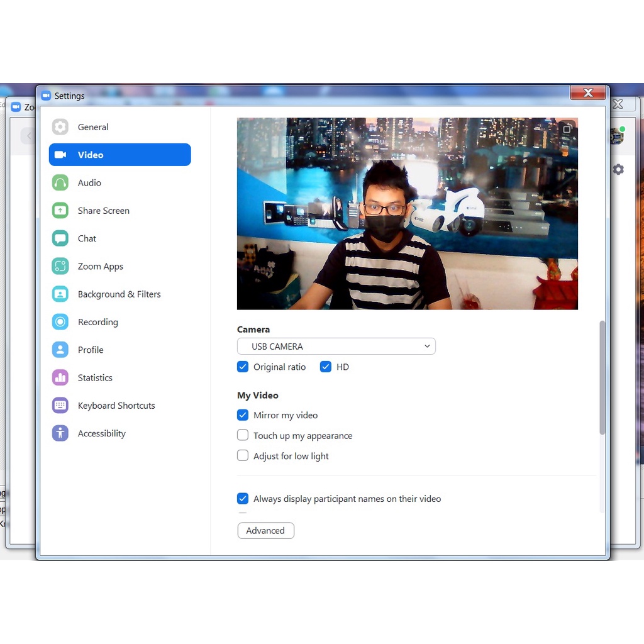Viewport: 644px width, 644px height.
Task: Click the Statistics chart icon
Action: coord(60,378)
